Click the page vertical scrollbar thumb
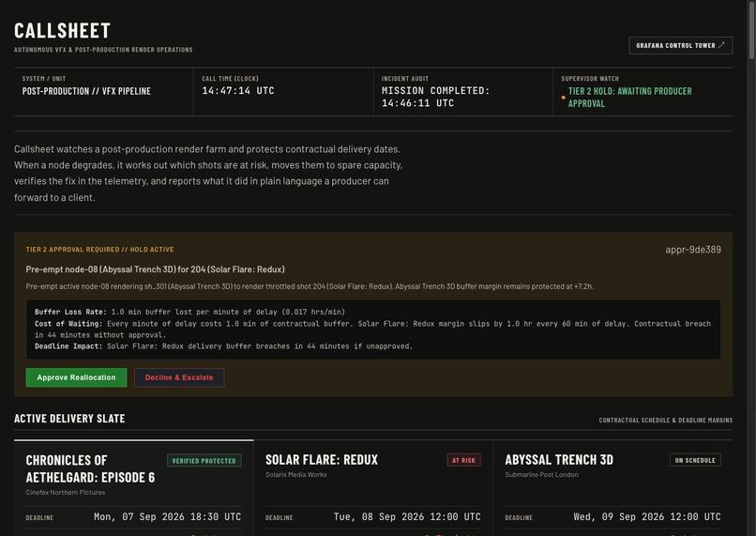The height and width of the screenshot is (536, 756). tap(751, 31)
